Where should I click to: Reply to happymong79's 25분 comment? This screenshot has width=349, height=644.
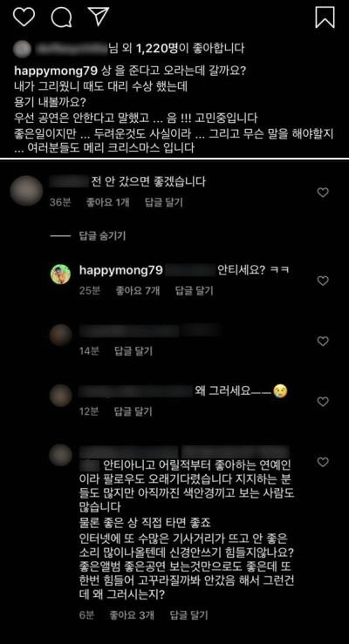point(195,291)
